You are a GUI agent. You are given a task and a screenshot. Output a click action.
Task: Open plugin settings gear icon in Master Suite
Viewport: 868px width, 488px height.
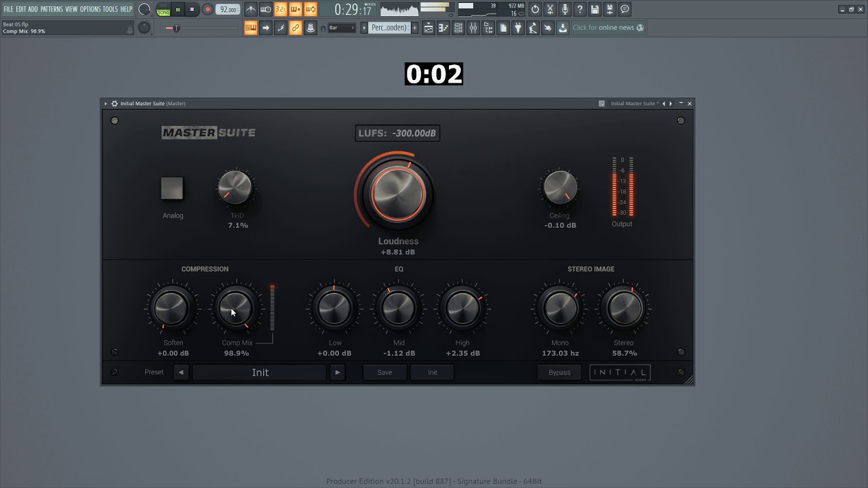click(115, 104)
